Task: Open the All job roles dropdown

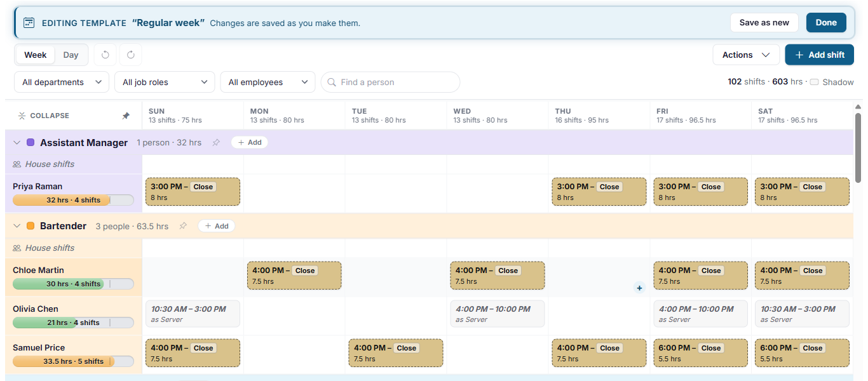Action: point(165,82)
